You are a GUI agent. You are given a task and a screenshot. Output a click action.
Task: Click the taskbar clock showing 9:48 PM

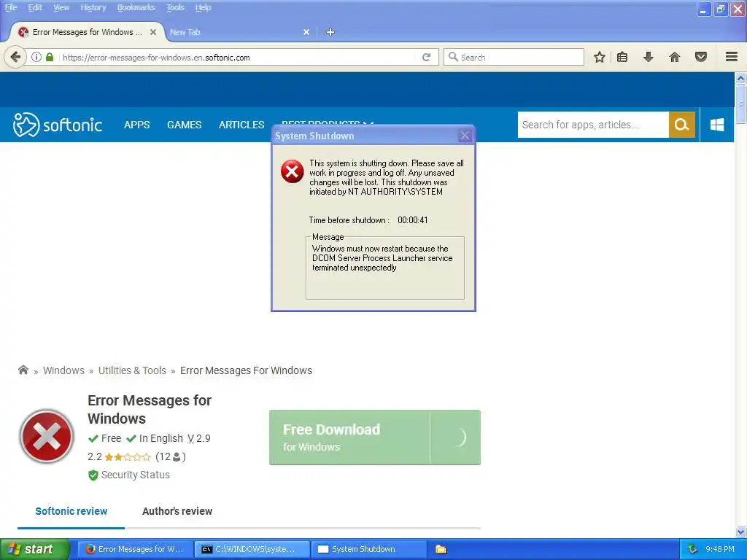pyautogui.click(x=720, y=549)
